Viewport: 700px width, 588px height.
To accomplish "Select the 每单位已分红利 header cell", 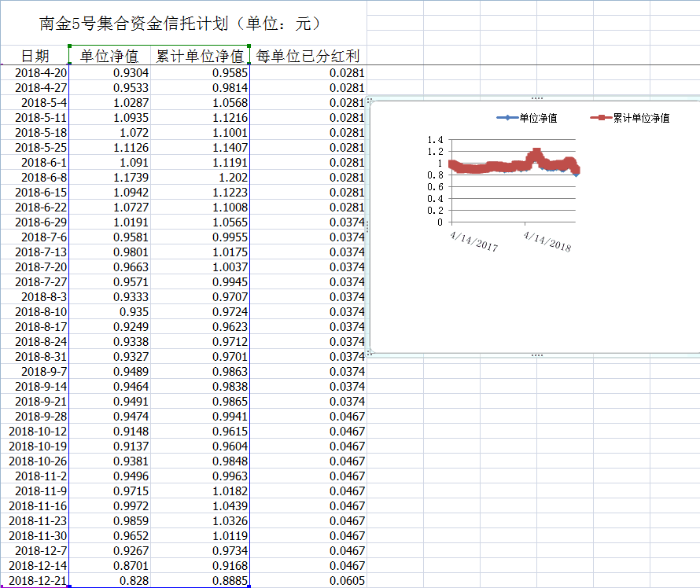I will pyautogui.click(x=308, y=56).
